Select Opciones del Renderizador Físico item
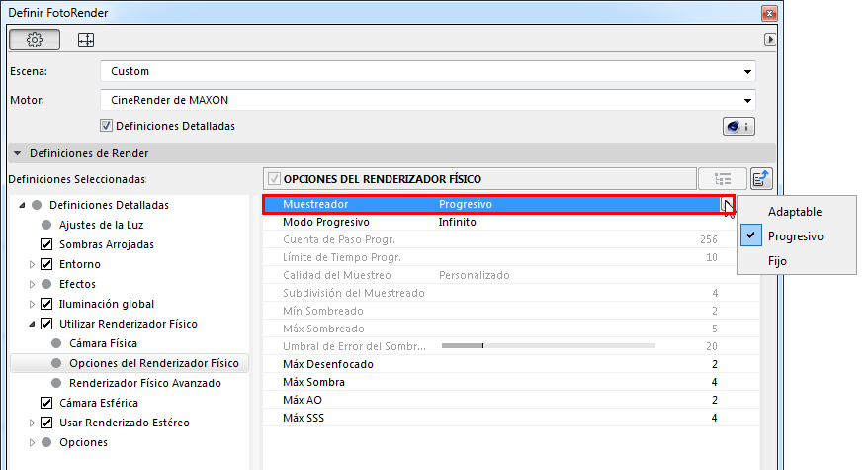 point(154,363)
